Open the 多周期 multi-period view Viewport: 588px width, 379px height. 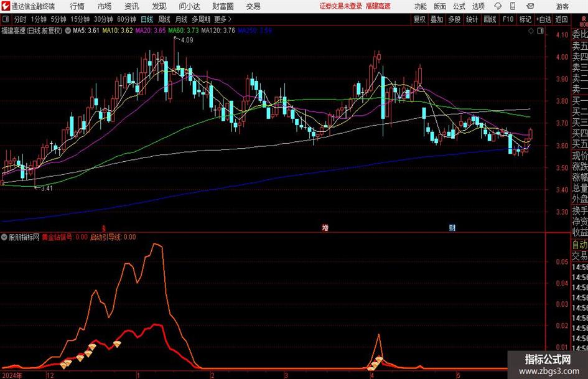(x=201, y=19)
